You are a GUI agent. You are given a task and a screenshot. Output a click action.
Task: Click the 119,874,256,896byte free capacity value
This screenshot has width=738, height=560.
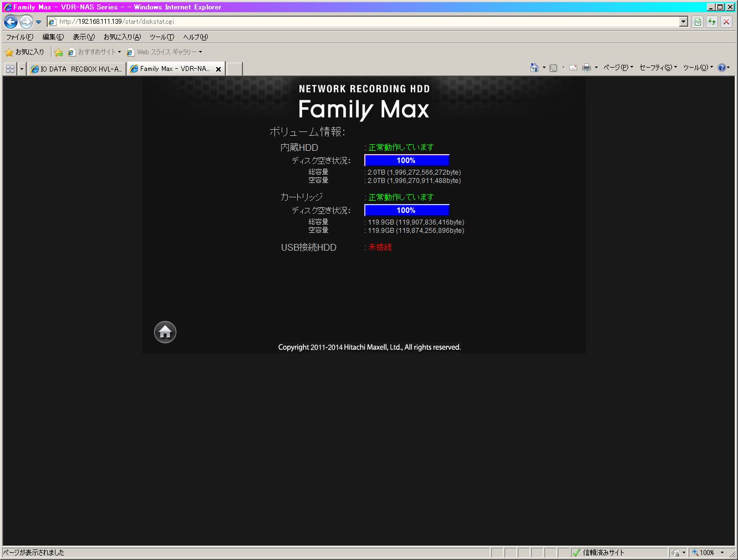tap(430, 231)
